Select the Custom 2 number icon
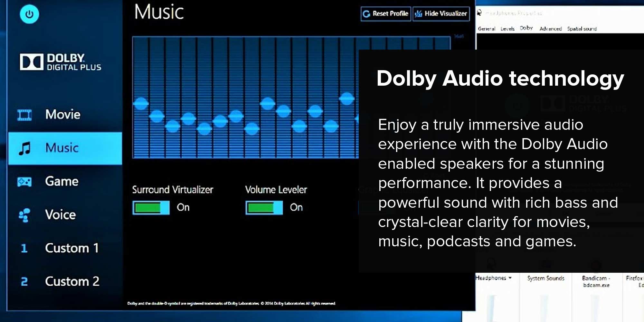 tap(24, 282)
